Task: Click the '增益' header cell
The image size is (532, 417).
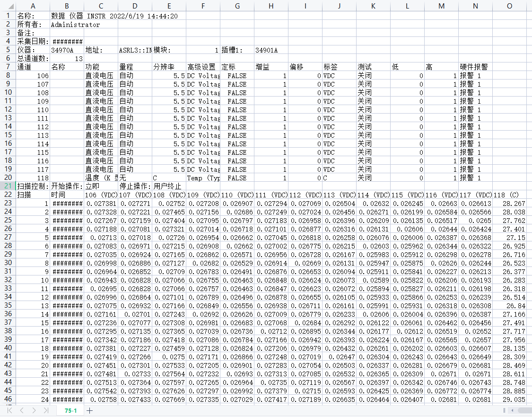Action: click(x=271, y=67)
